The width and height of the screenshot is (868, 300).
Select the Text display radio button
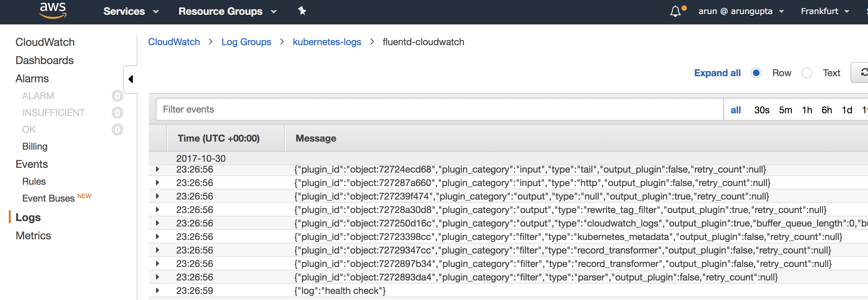tap(806, 73)
